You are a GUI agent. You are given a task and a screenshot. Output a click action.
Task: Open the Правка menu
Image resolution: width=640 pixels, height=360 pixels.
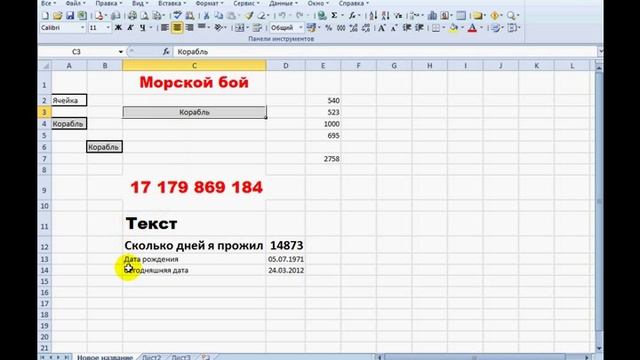[x=108, y=3]
